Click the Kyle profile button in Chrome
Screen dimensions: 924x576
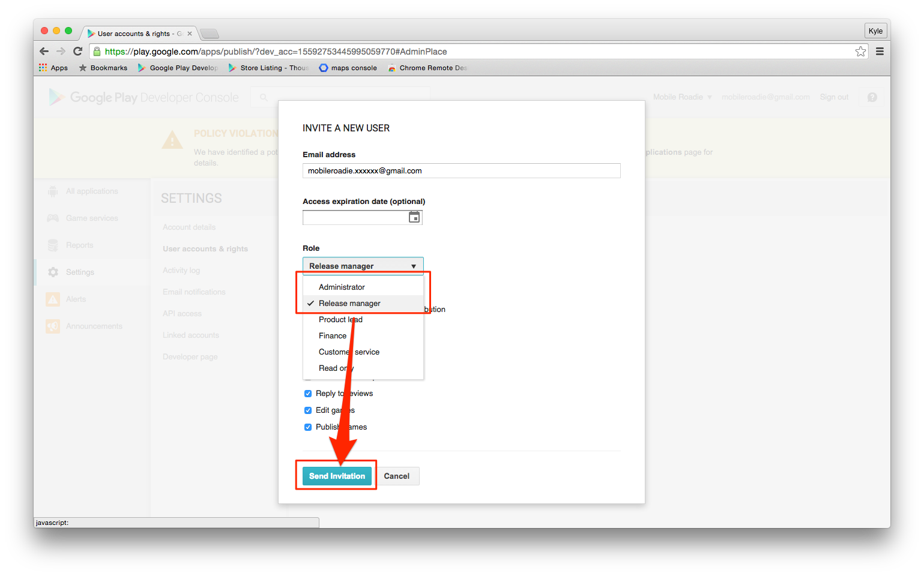pos(875,31)
